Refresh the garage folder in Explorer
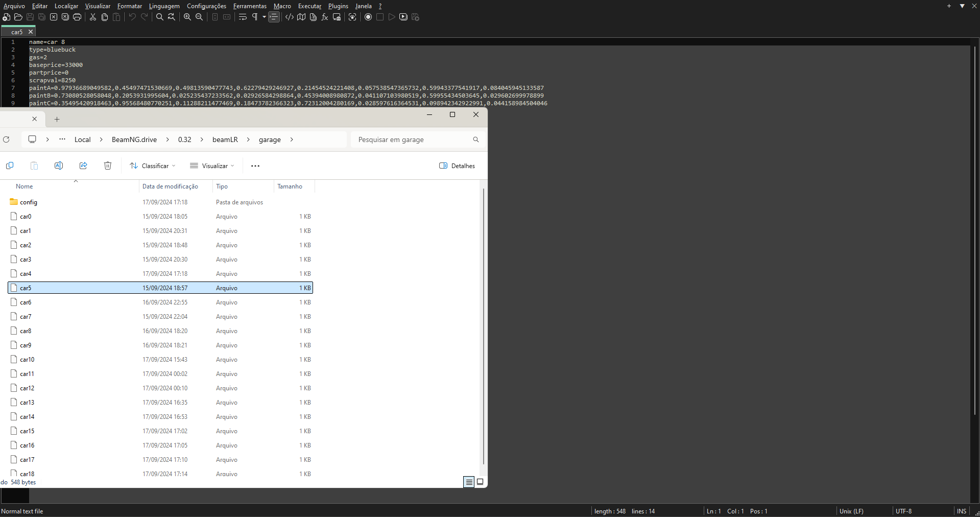This screenshot has width=980, height=517. point(7,139)
